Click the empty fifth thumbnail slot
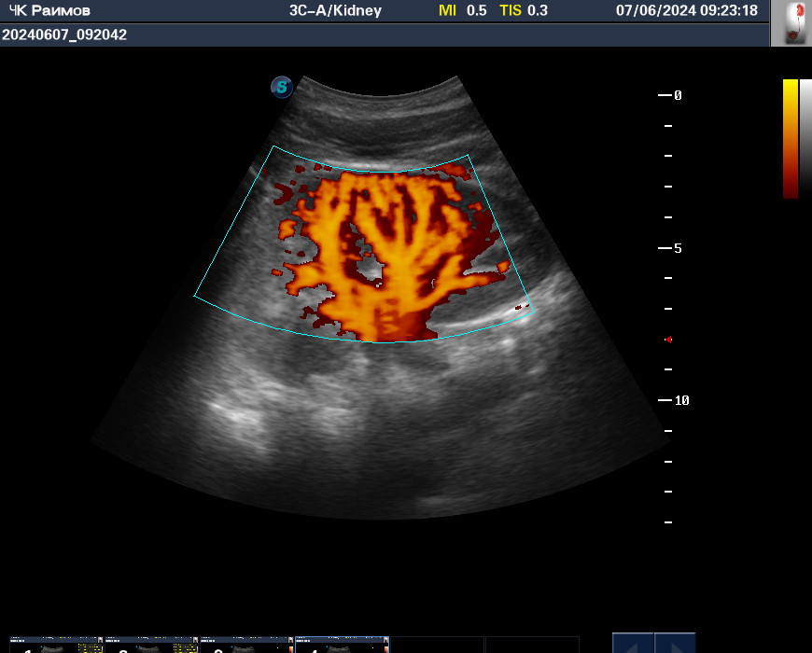This screenshot has height=653, width=812. 437,645
